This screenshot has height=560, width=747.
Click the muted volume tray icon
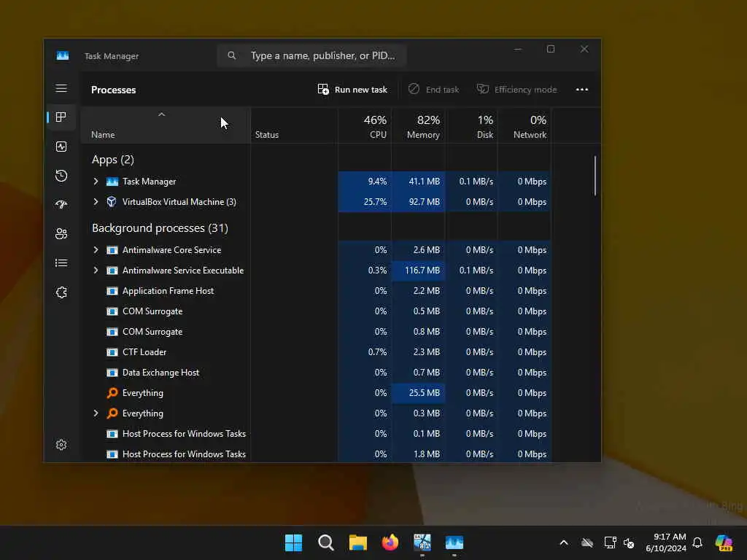coord(629,542)
